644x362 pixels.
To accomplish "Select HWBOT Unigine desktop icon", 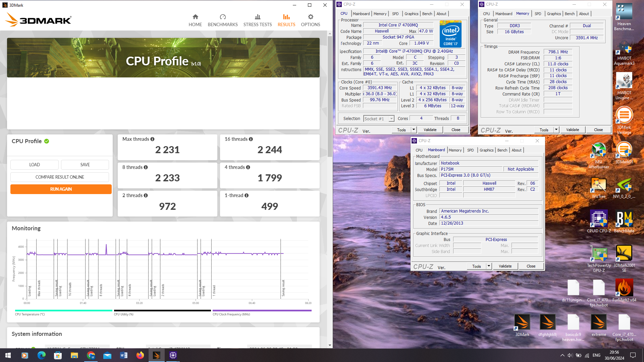I will click(624, 86).
